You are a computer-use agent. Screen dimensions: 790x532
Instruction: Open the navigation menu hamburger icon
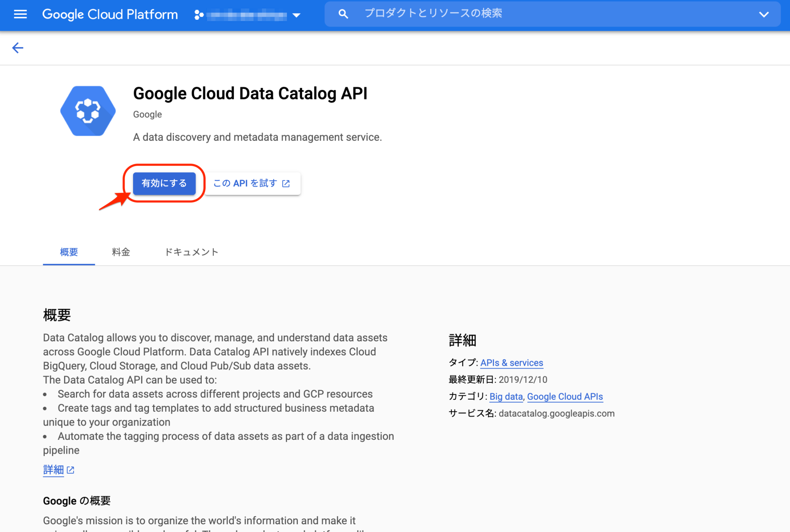pyautogui.click(x=20, y=14)
